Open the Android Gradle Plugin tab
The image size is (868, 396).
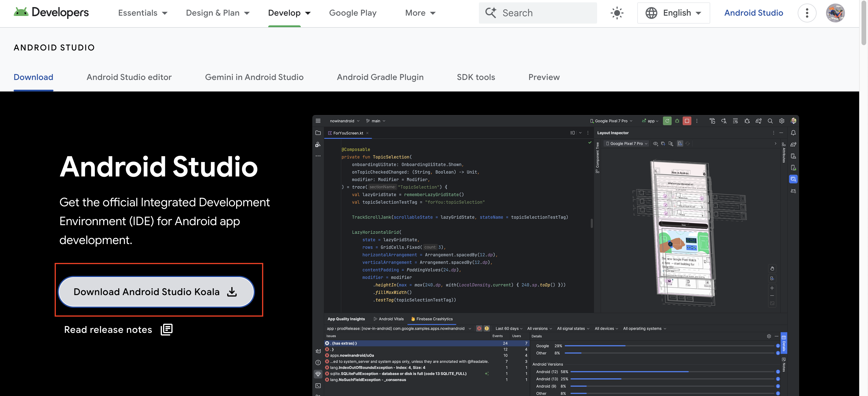[380, 77]
